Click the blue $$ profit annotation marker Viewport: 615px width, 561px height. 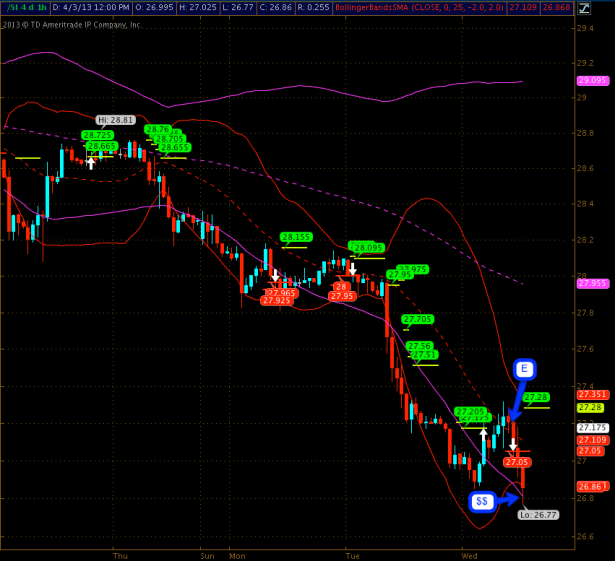pyautogui.click(x=483, y=500)
